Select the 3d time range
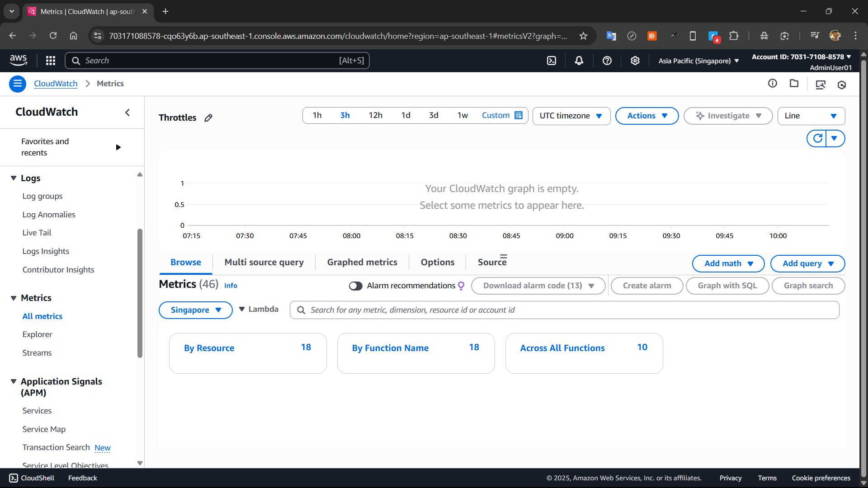The height and width of the screenshot is (488, 868). tap(434, 115)
